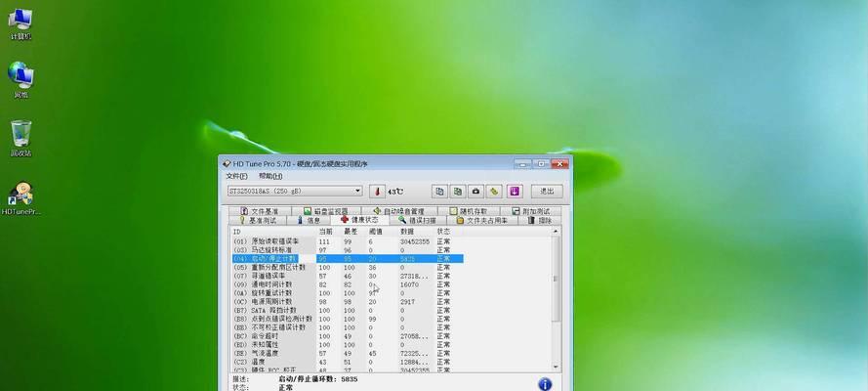This screenshot has width=868, height=391.
Task: Select the (0A) 旋转重试计数 row
Action: click(x=347, y=293)
